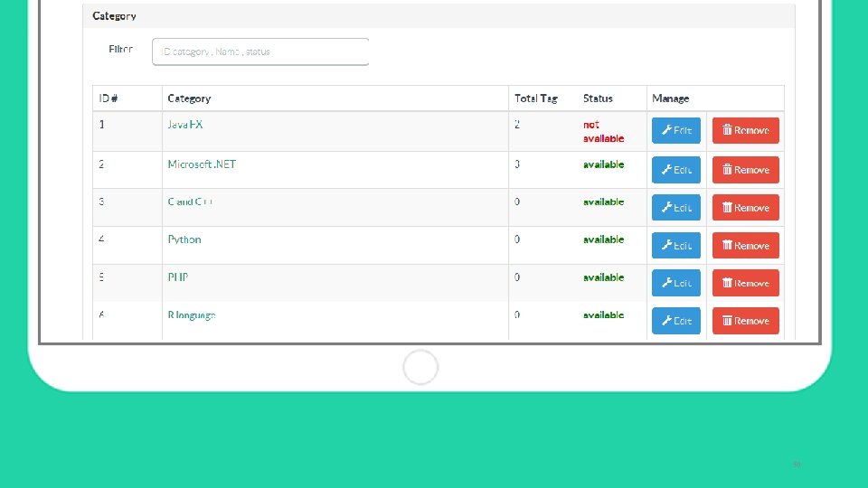Image resolution: width=868 pixels, height=488 pixels.
Task: Open the R language category link
Action: [192, 315]
